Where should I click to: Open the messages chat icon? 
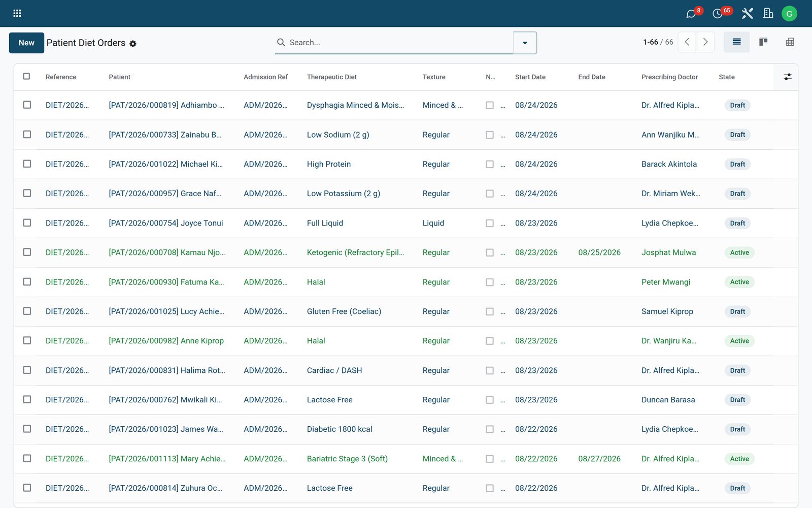pos(691,14)
